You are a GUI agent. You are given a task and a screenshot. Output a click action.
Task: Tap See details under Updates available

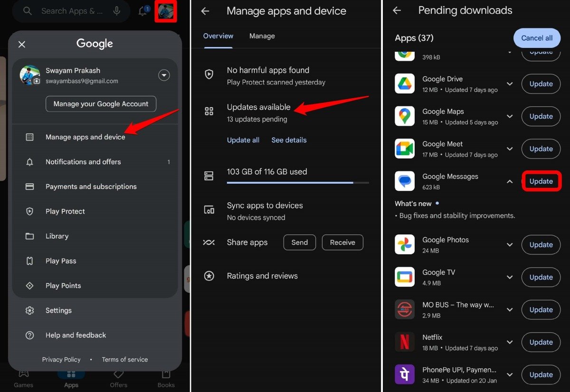289,140
